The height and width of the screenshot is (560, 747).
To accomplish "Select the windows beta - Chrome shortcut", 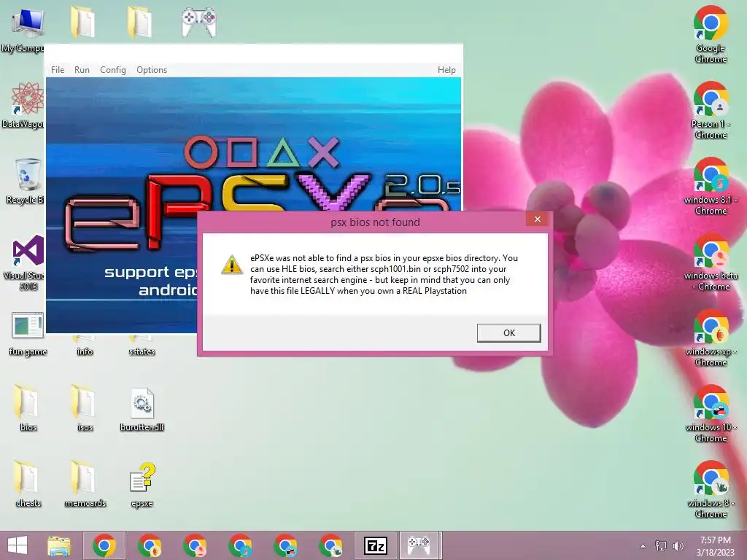I will pyautogui.click(x=711, y=262).
